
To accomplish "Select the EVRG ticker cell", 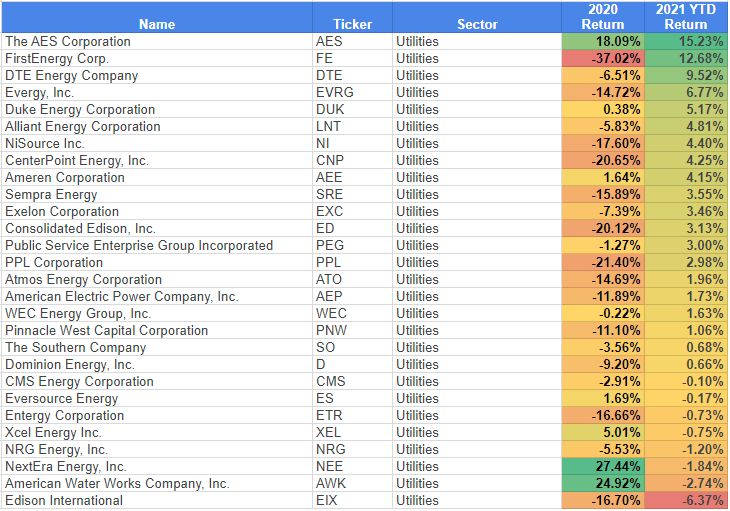I will (352, 93).
